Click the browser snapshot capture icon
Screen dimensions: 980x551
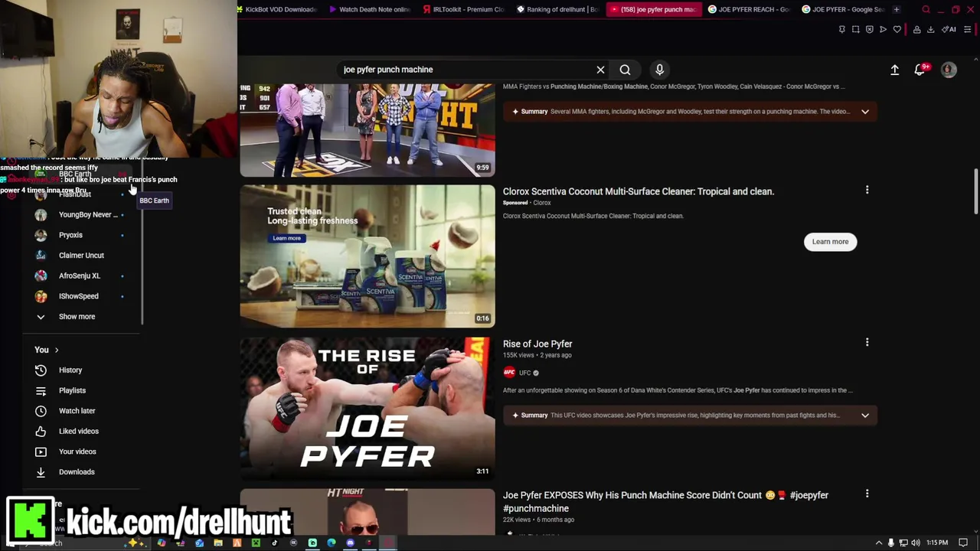point(856,29)
